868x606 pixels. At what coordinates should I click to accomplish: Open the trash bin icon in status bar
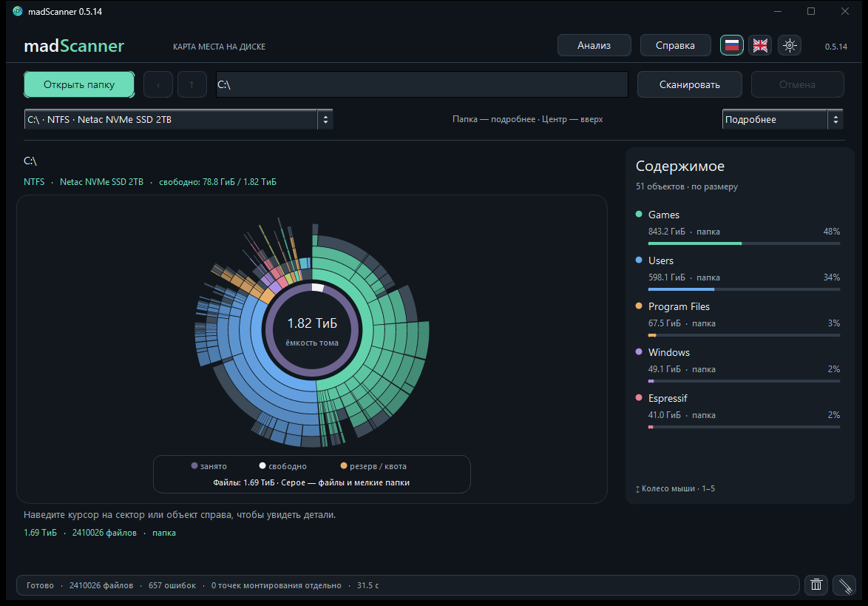click(816, 585)
